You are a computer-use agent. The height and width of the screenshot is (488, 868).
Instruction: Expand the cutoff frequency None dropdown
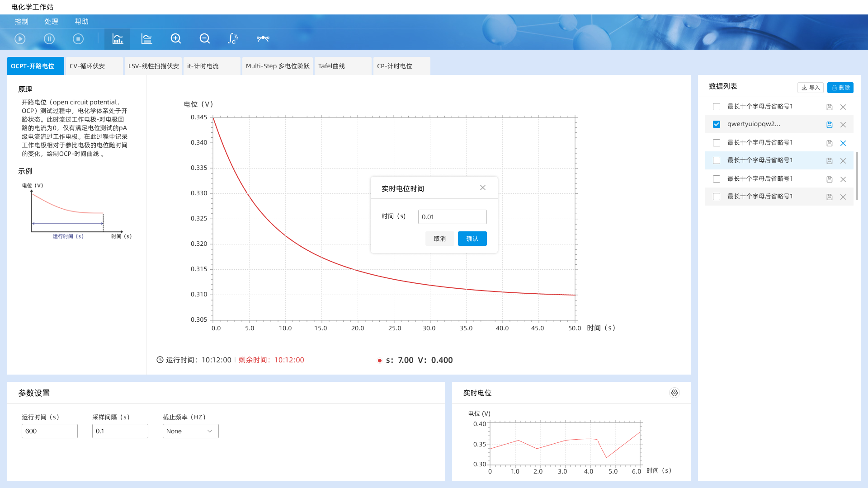190,431
